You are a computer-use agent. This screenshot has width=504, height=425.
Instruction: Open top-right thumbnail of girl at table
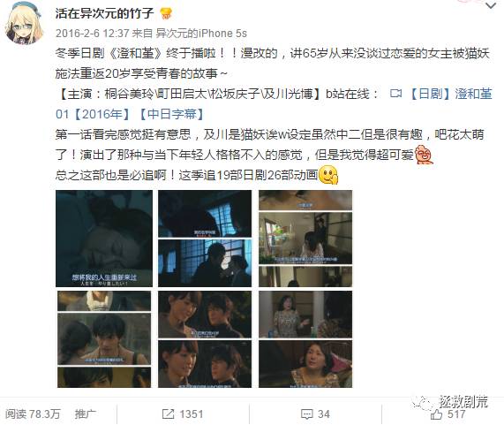tap(305, 239)
